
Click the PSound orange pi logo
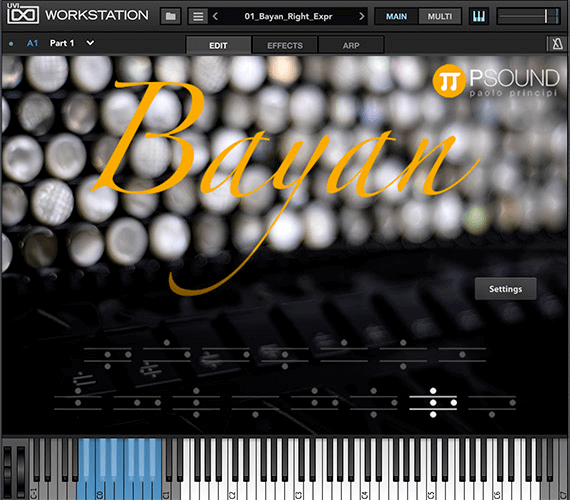pyautogui.click(x=449, y=81)
